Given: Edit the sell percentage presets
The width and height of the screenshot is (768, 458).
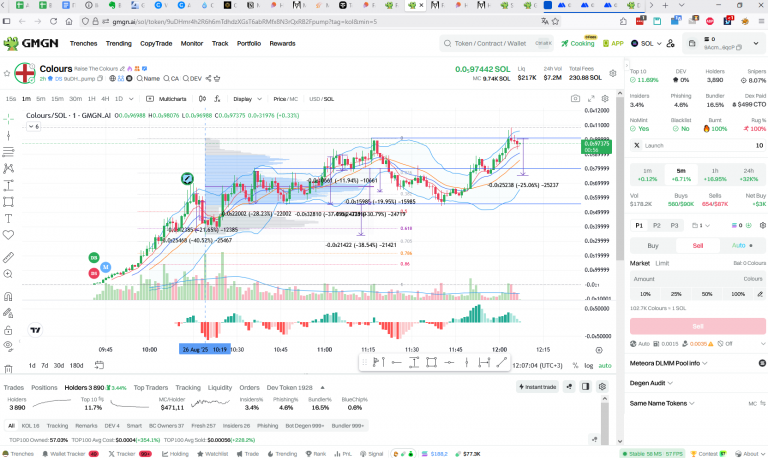Looking at the screenshot, I should click(x=760, y=294).
